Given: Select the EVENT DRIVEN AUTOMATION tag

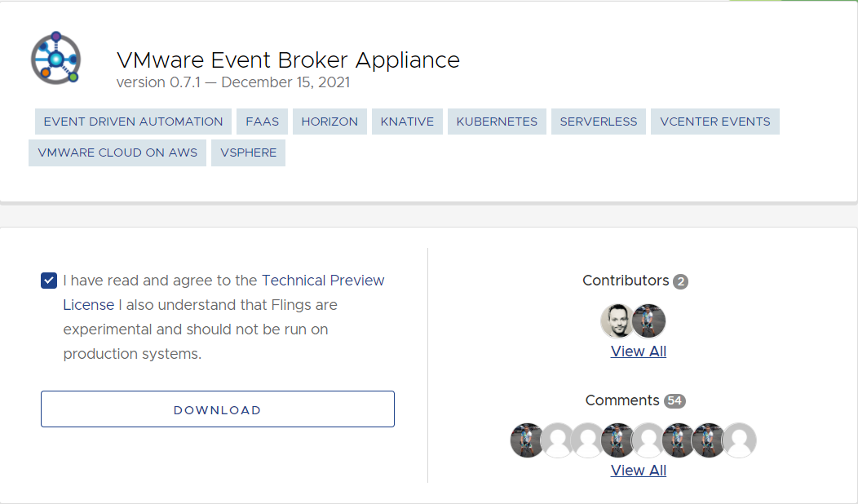Looking at the screenshot, I should click(x=134, y=122).
